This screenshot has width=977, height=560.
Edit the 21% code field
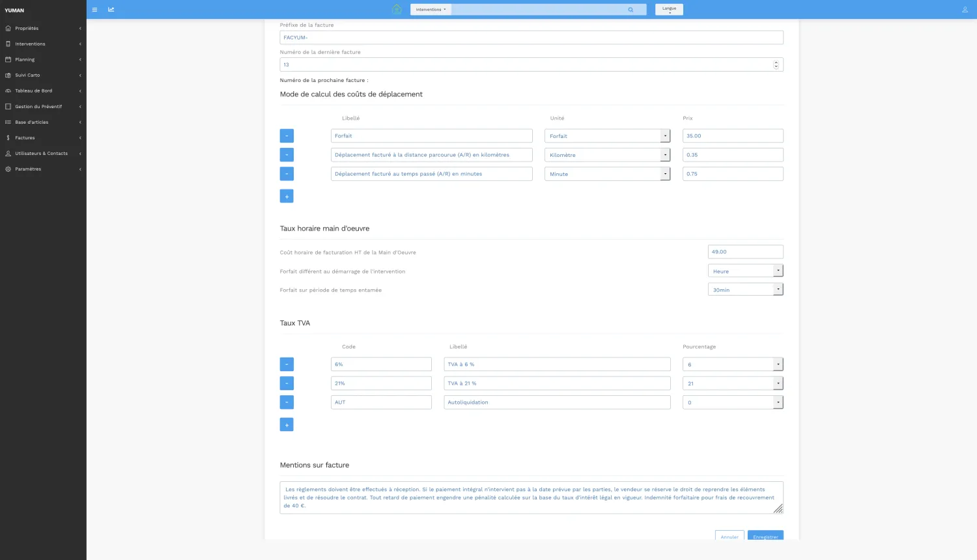coord(381,384)
